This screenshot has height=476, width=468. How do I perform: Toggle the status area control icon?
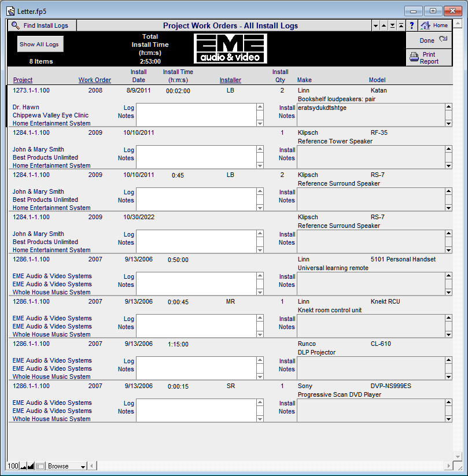coord(40,466)
